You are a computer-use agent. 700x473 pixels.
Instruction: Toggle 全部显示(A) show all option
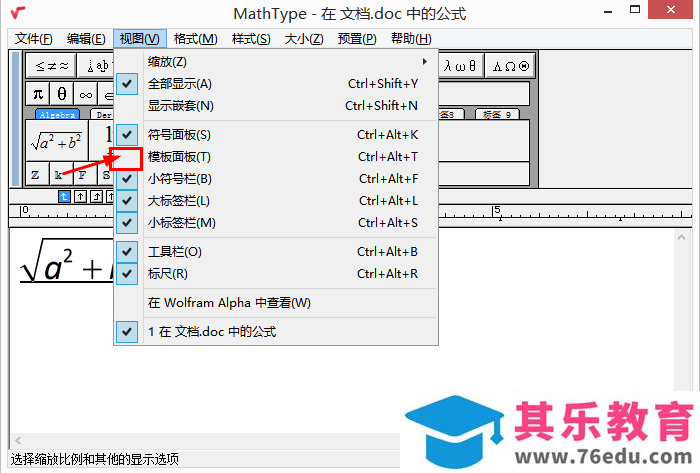click(x=276, y=84)
